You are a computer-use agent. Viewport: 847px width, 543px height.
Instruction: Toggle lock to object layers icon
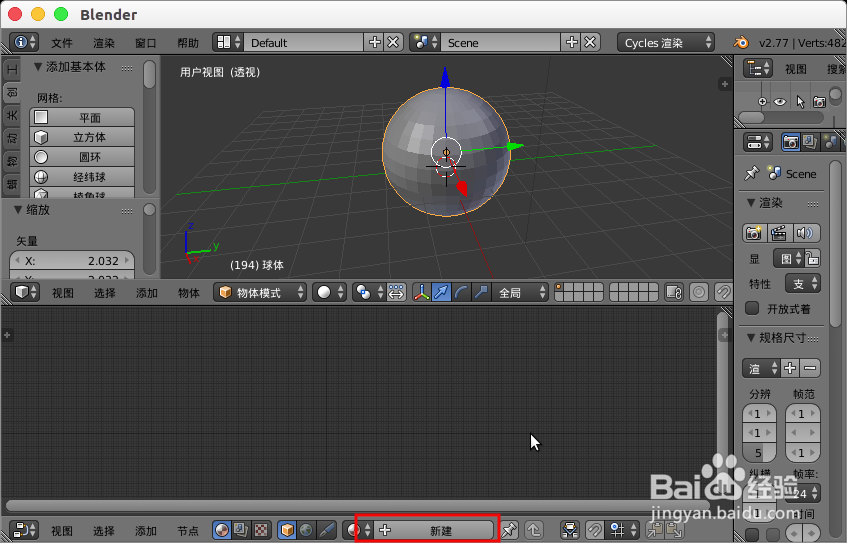pyautogui.click(x=674, y=292)
